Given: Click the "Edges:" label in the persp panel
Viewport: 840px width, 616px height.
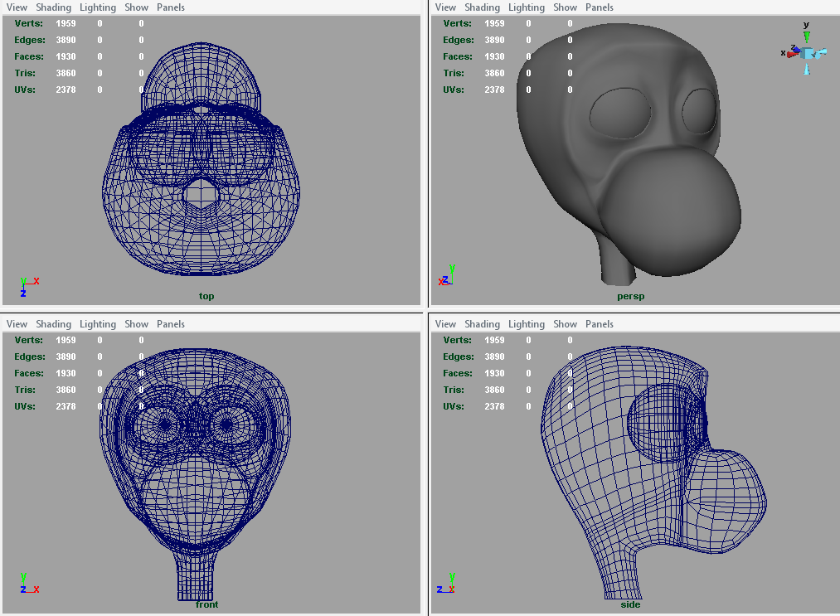Looking at the screenshot, I should click(x=459, y=40).
